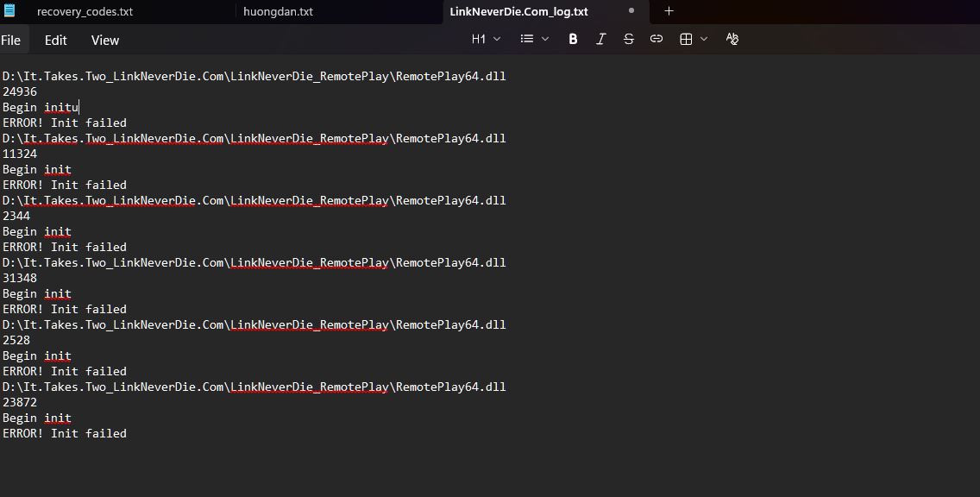This screenshot has height=497, width=980.
Task: Click 'ERROR! Init failed' below 'Begin initu'
Action: [x=65, y=123]
